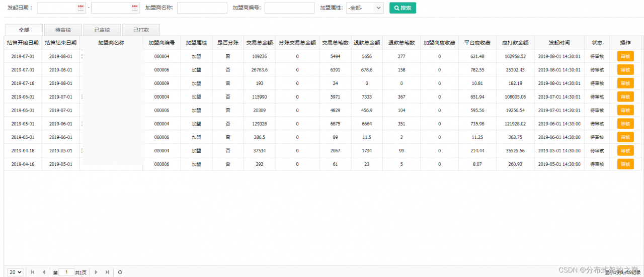Select the 加盟商名称 column header
The width and height of the screenshot is (644, 277).
(x=111, y=43)
